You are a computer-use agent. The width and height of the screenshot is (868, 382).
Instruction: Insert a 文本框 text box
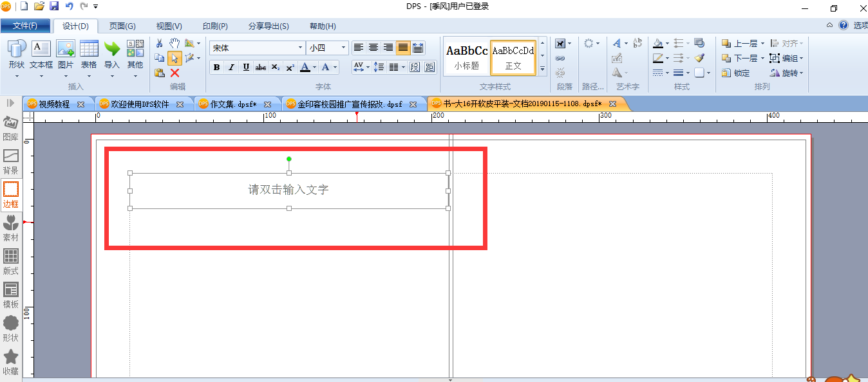click(41, 55)
